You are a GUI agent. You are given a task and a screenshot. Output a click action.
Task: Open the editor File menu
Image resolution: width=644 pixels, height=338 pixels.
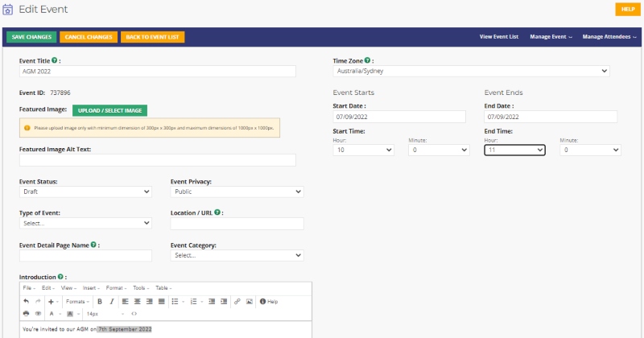(x=29, y=288)
